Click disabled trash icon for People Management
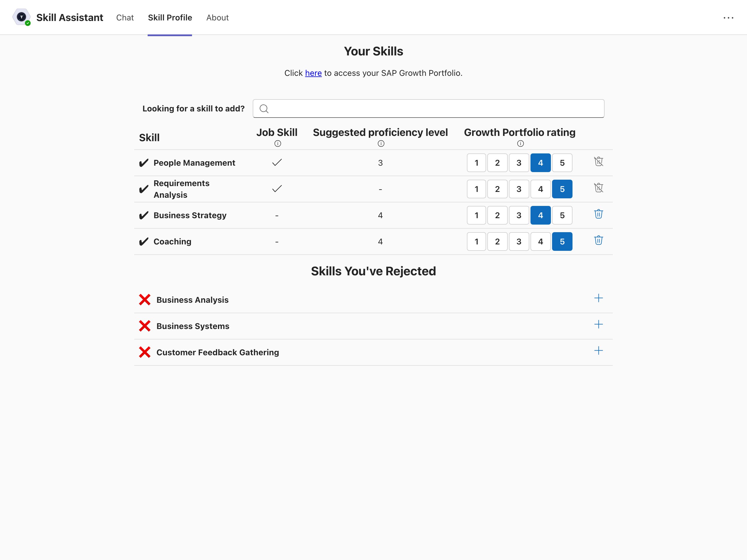The width and height of the screenshot is (747, 560). 598,162
